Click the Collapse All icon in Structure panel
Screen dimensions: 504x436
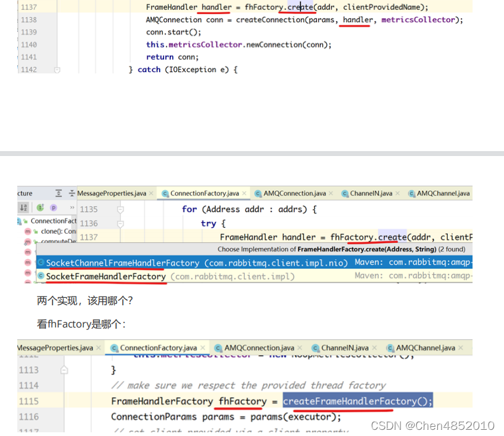[72, 194]
